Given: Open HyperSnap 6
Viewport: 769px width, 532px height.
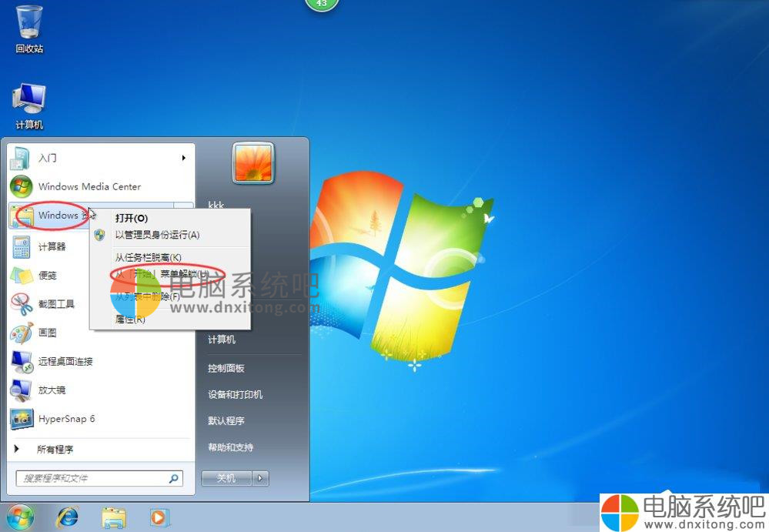Looking at the screenshot, I should pos(101,419).
